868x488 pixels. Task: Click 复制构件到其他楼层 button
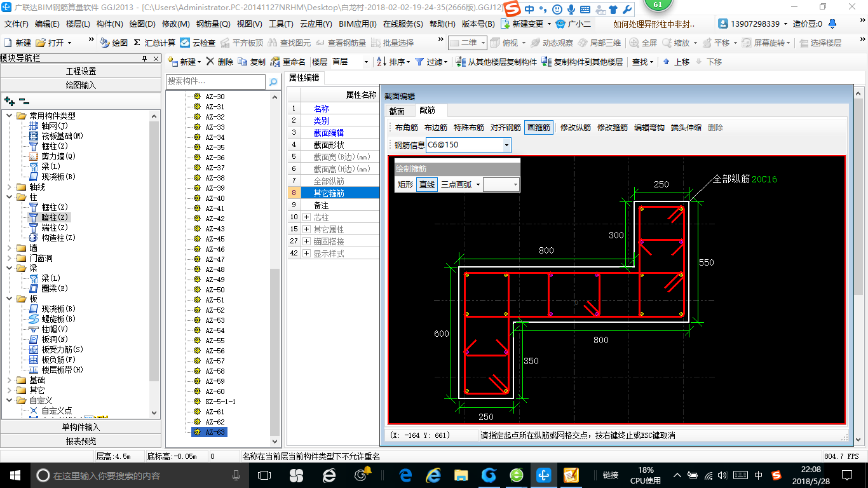(x=582, y=62)
